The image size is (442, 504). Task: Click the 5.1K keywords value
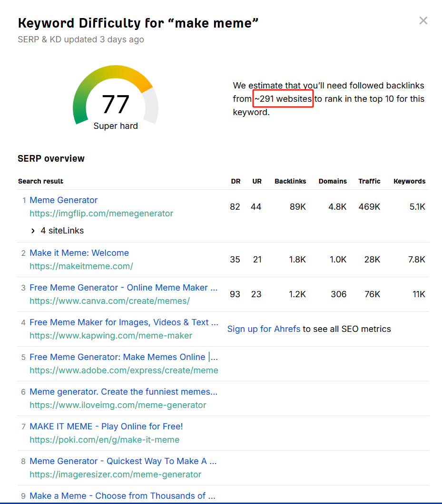pyautogui.click(x=417, y=207)
